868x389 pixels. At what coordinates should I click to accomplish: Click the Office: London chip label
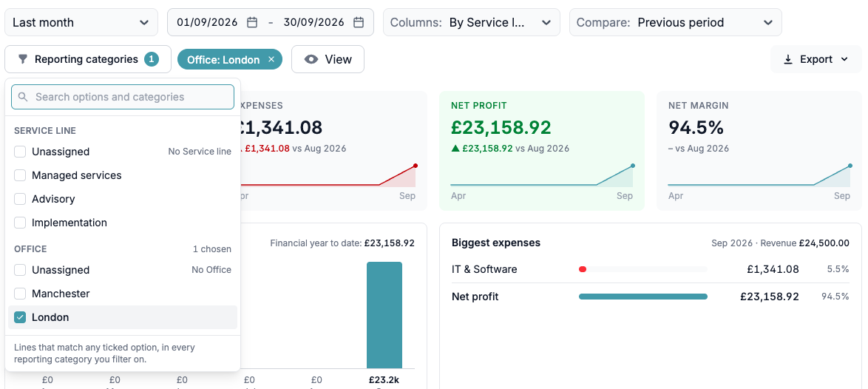(x=223, y=60)
